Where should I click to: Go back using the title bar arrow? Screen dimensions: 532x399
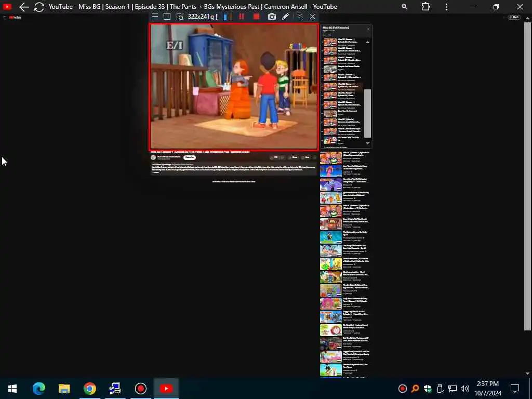tap(24, 7)
